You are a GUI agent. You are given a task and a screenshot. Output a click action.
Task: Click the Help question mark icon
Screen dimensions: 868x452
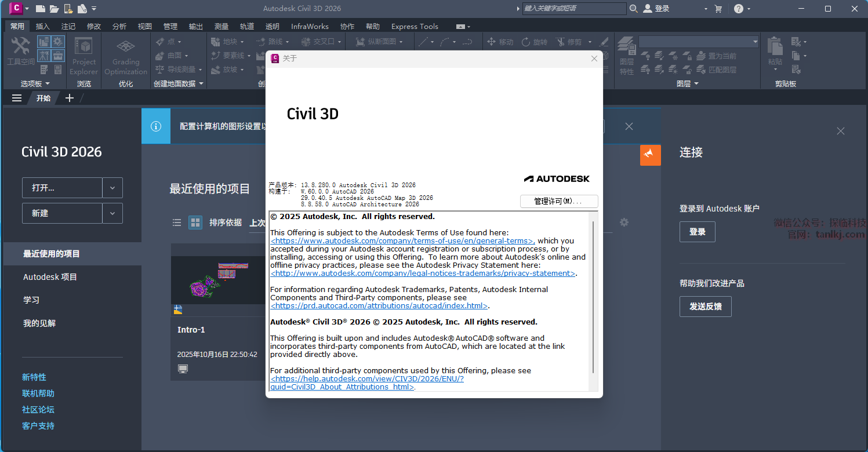pyautogui.click(x=739, y=9)
